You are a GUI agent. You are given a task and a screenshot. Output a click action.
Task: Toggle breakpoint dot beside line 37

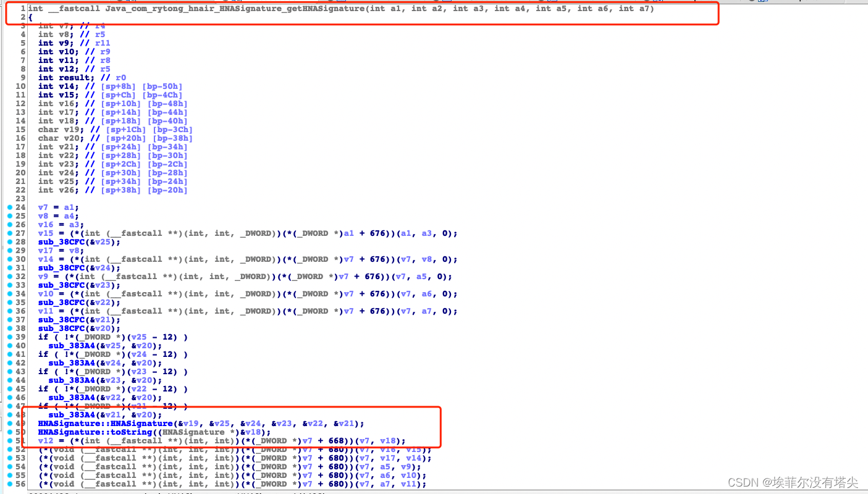[x=9, y=320]
